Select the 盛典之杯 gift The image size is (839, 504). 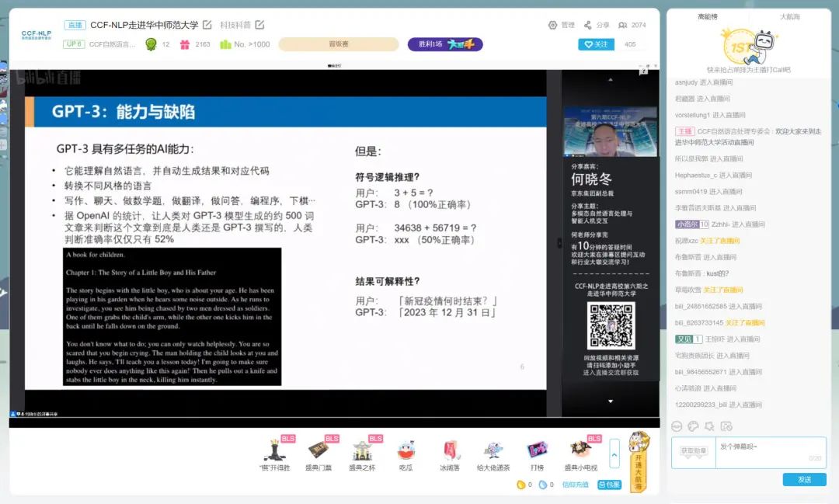[362, 454]
